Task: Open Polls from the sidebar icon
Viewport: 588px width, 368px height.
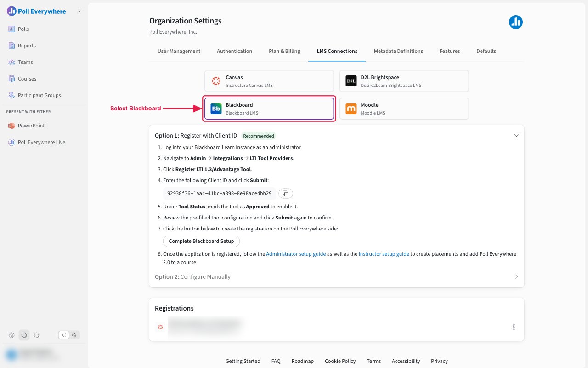Action: (x=12, y=29)
